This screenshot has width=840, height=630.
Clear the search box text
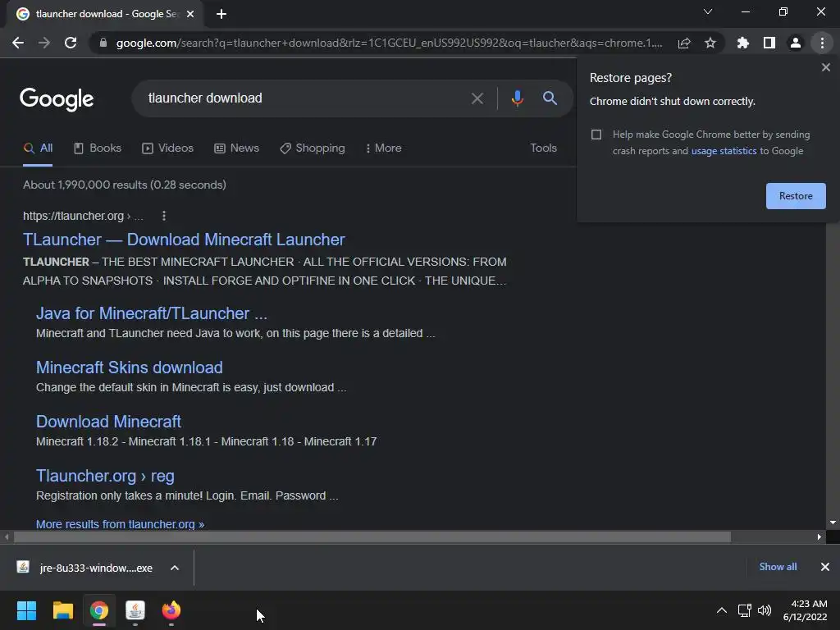click(x=477, y=98)
